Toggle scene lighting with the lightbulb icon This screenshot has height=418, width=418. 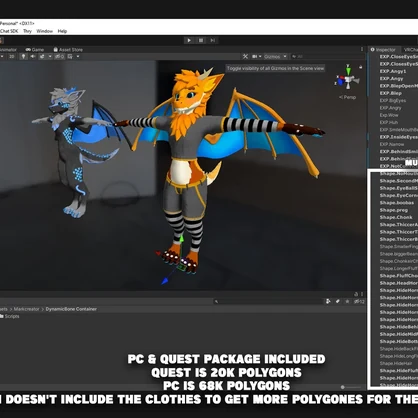[x=23, y=57]
